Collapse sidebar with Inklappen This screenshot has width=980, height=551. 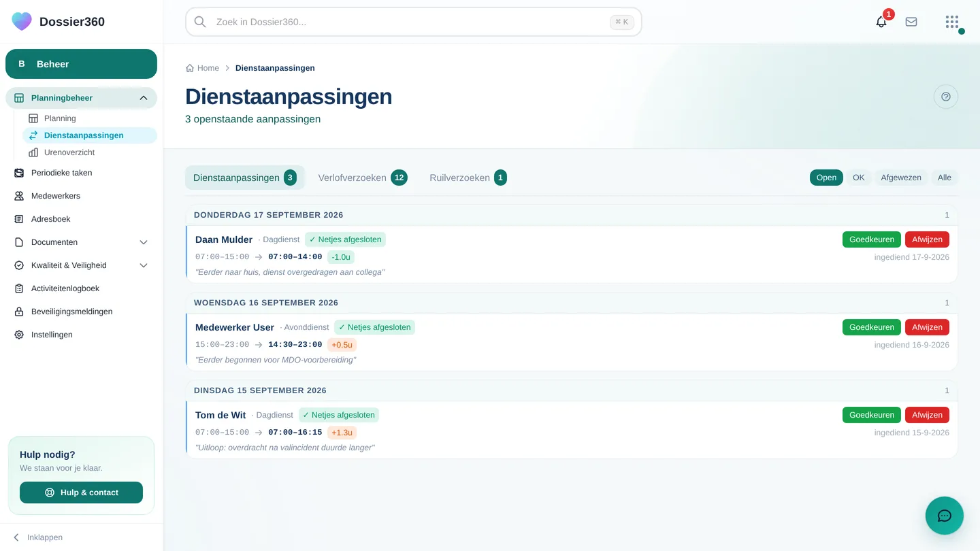[x=38, y=537]
